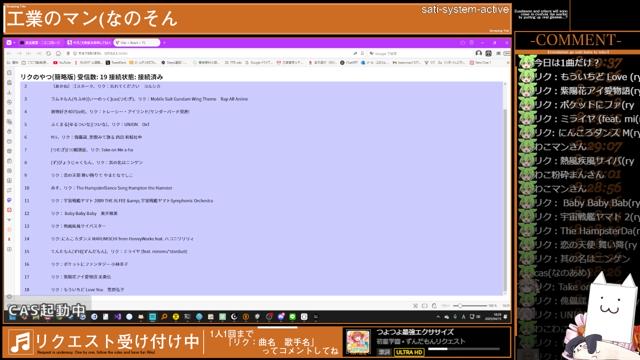Screen dimensions: 640x360
Task: Select row 10 The HampsterDance Song
Action: pyautogui.click(x=262, y=188)
